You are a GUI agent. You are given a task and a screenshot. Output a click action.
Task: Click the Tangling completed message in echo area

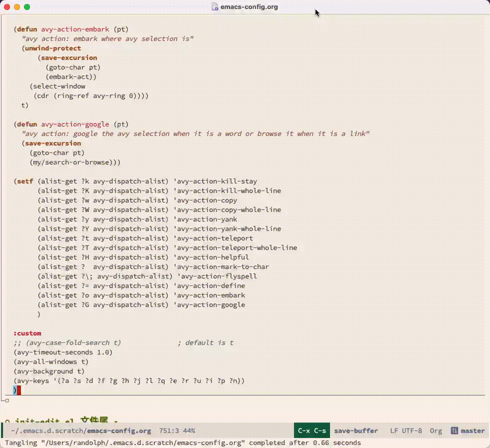point(183,443)
